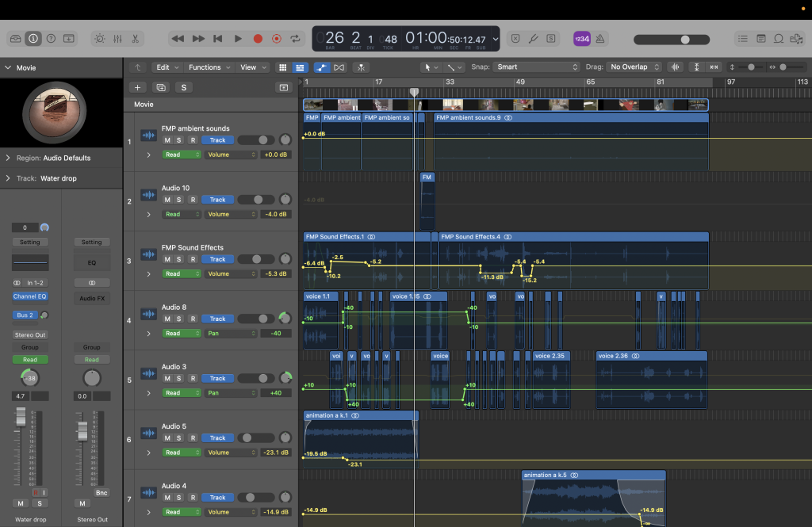Toggle the Flex show/hide button
812x527 pixels.
339,67
